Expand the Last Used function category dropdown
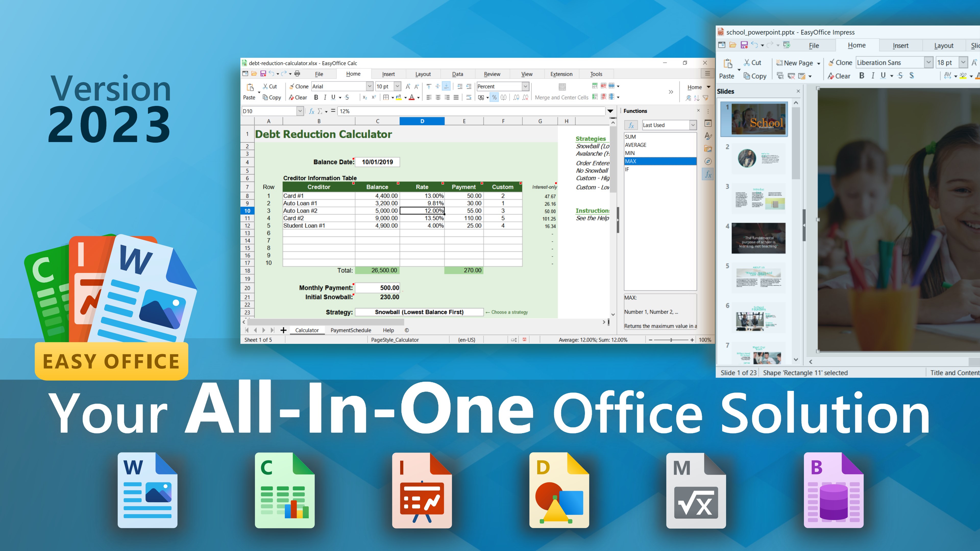Screen dimensions: 980x551 tap(693, 125)
